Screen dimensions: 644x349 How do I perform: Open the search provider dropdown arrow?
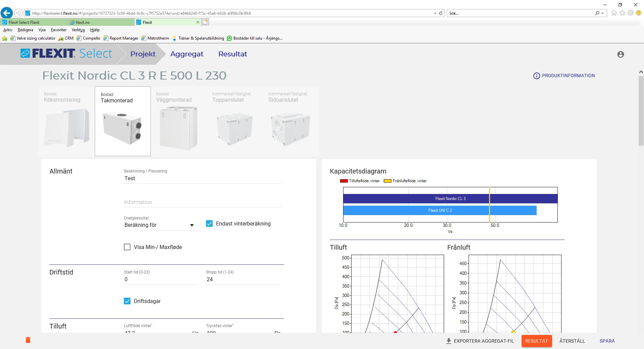(603, 13)
